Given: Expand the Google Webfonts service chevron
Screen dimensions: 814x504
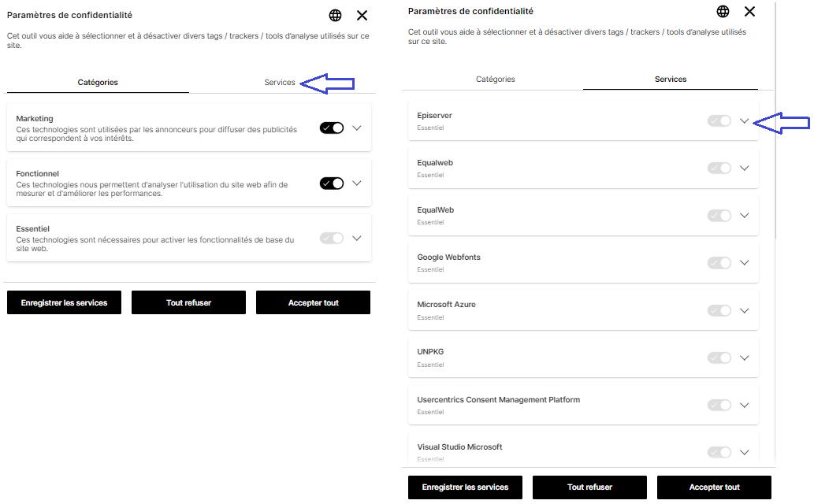Looking at the screenshot, I should [744, 263].
